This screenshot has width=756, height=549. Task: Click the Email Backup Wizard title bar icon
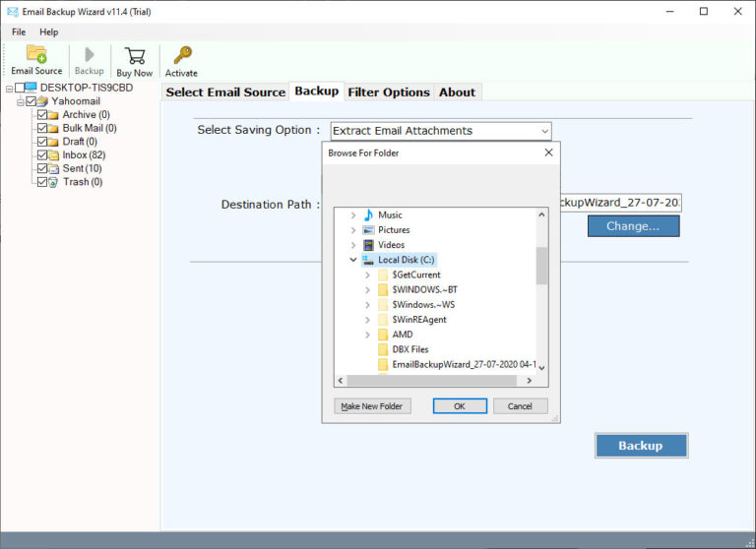pos(13,12)
